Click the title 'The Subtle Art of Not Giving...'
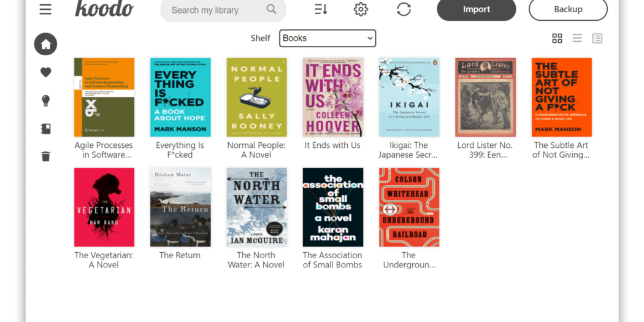 click(561, 150)
